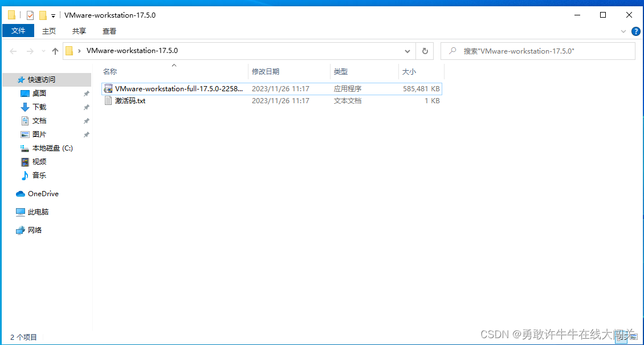The height and width of the screenshot is (345, 644).
Task: Open 此电脑 in the navigation pane
Action: (38, 212)
